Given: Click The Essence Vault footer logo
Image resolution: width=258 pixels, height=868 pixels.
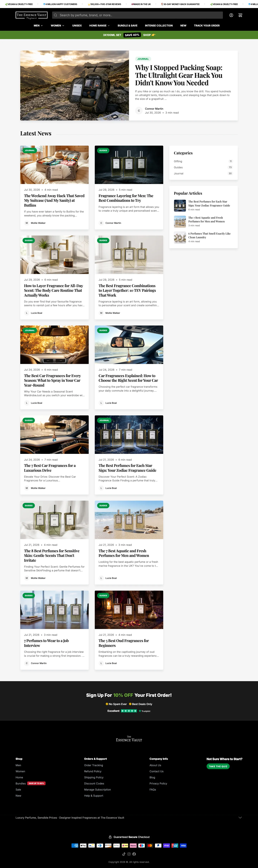Looking at the screenshot, I should pyautogui.click(x=129, y=739).
